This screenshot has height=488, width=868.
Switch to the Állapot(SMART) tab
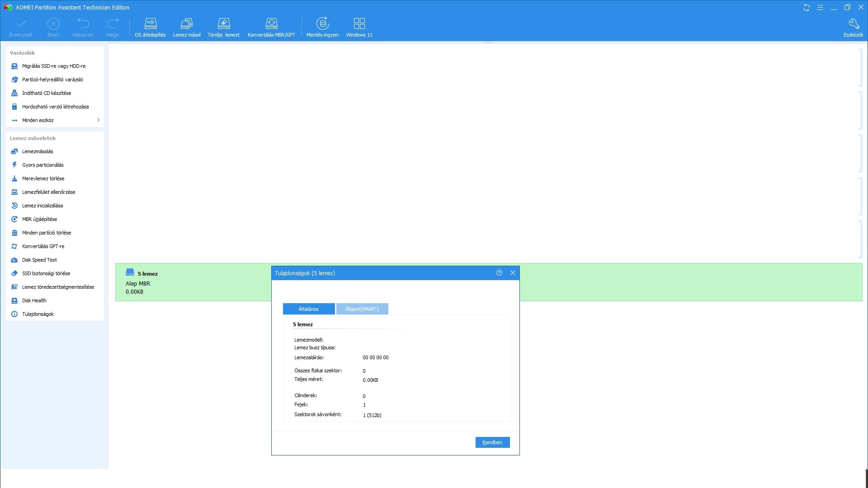pos(362,309)
